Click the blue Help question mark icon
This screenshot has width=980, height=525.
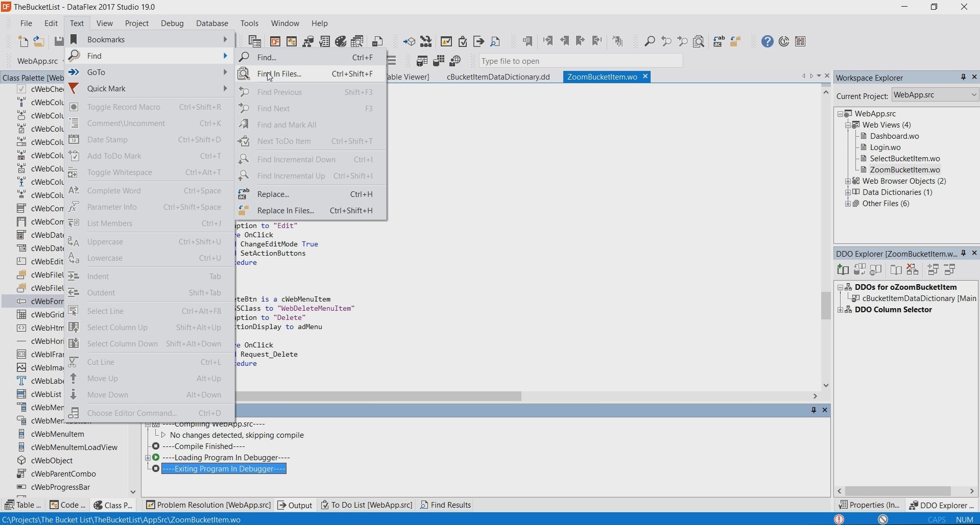point(767,41)
